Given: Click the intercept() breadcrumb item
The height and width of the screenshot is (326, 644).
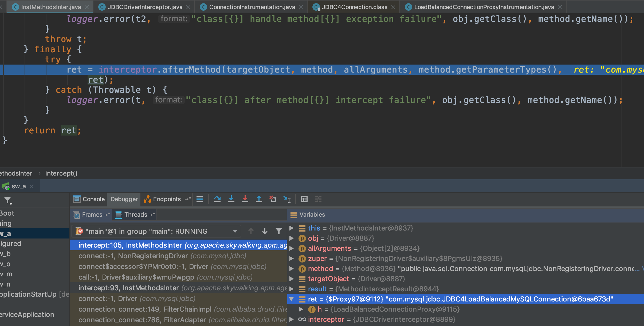Looking at the screenshot, I should pyautogui.click(x=61, y=173).
